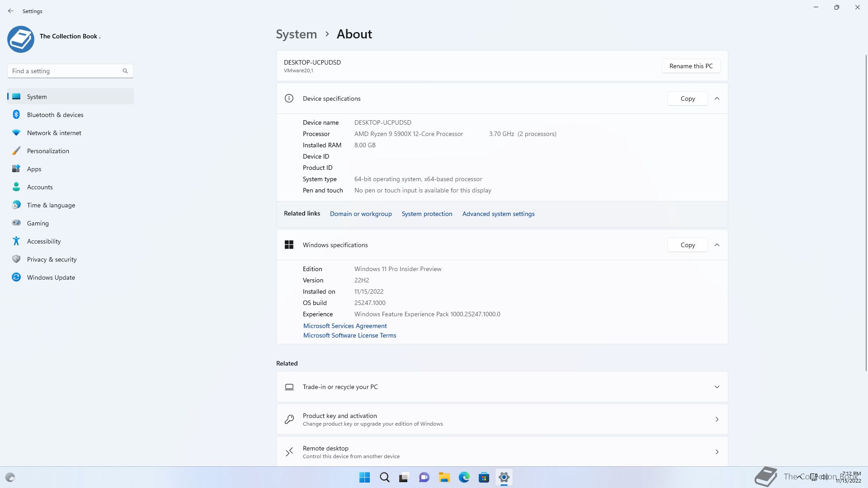Click the Apps grid icon in the sidebar
The image size is (868, 488).
coord(16,169)
